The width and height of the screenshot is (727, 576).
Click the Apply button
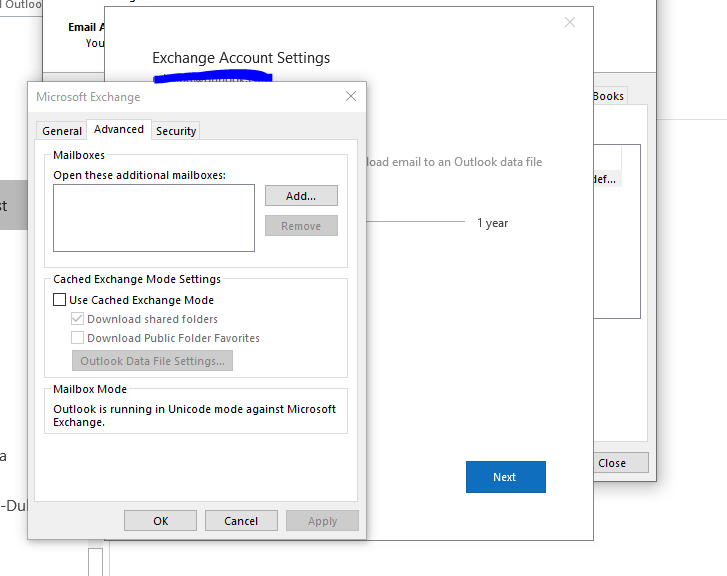[x=322, y=521]
